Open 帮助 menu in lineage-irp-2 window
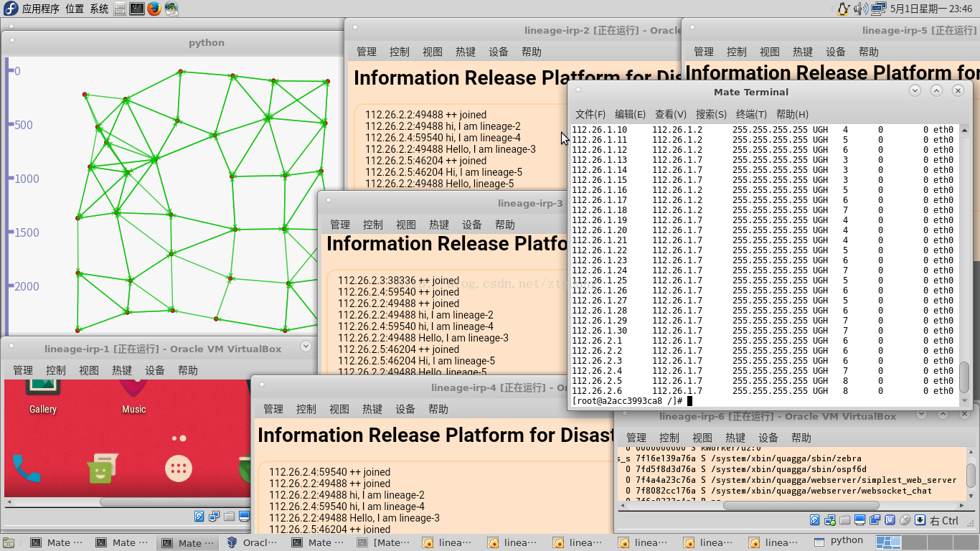This screenshot has height=551, width=980. 532,52
